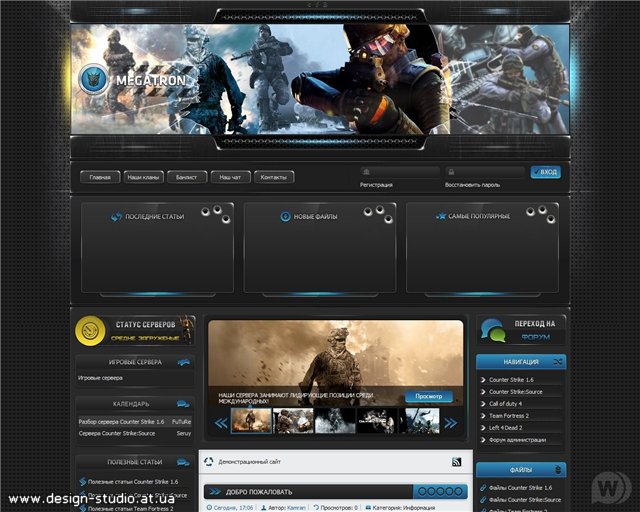Click the Демонстрационный сайт text
Screen dimensions: 640x512
coord(249,462)
